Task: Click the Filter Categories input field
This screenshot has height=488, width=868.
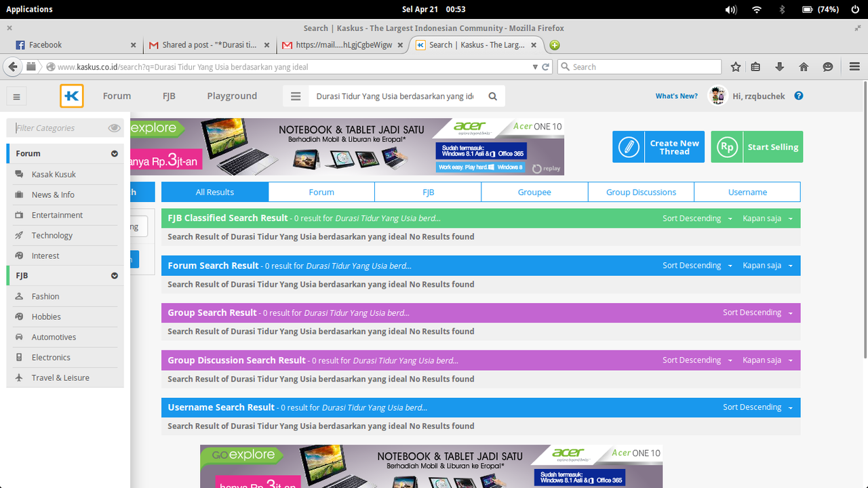Action: (60, 128)
